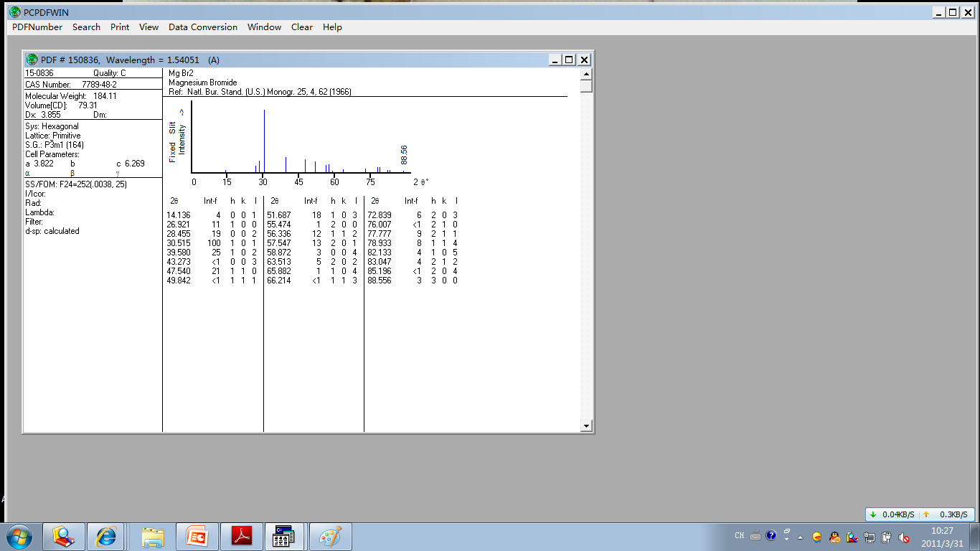Click the 2θ value 47.540 in the table

[x=179, y=271]
